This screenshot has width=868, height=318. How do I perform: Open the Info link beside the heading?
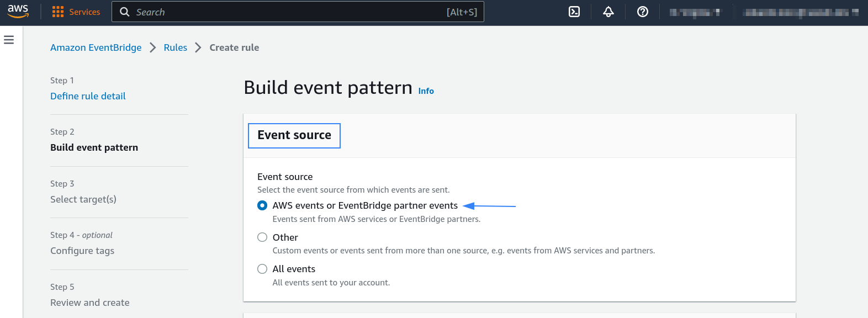(426, 91)
